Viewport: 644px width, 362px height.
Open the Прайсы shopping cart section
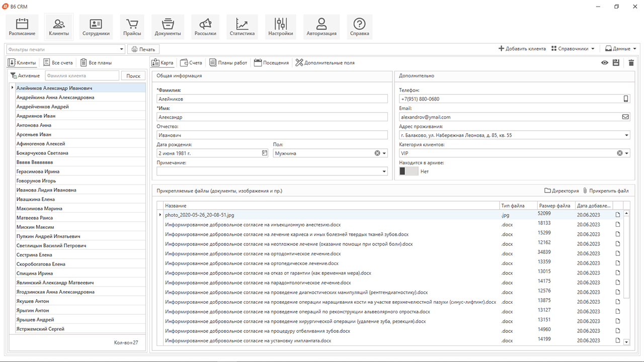(132, 27)
